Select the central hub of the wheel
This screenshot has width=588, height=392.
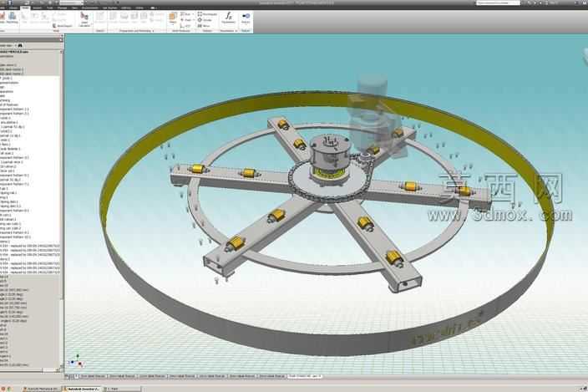tap(330, 157)
